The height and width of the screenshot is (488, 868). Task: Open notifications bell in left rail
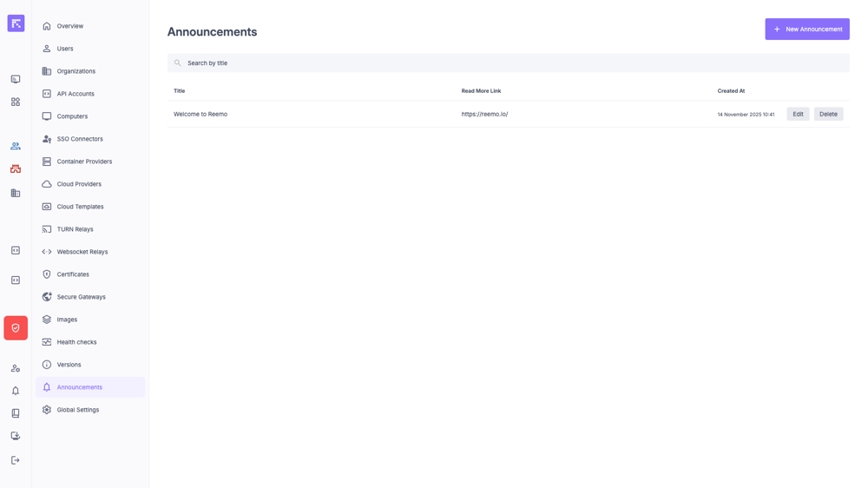(x=16, y=391)
